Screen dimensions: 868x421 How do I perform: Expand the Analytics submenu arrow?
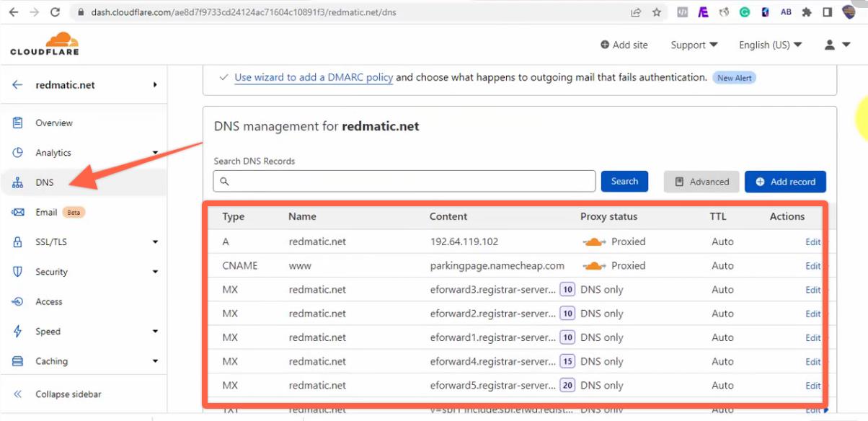pyautogui.click(x=155, y=153)
